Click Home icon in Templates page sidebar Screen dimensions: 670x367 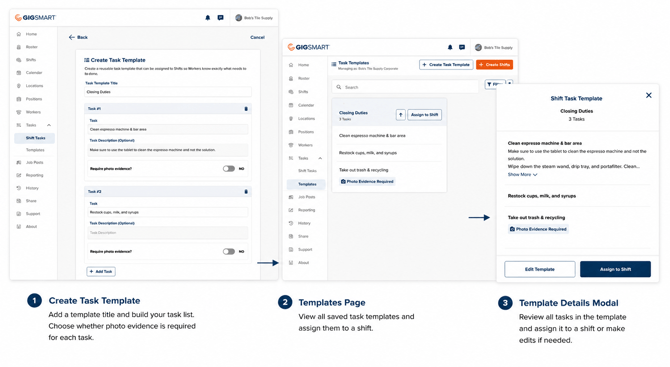(x=291, y=65)
